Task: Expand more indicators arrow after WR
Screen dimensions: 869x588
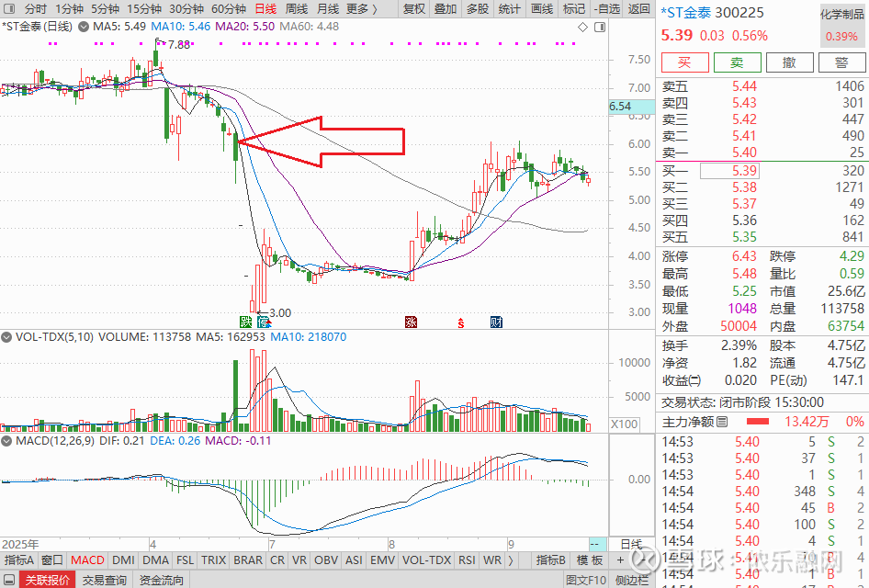Action: click(510, 560)
